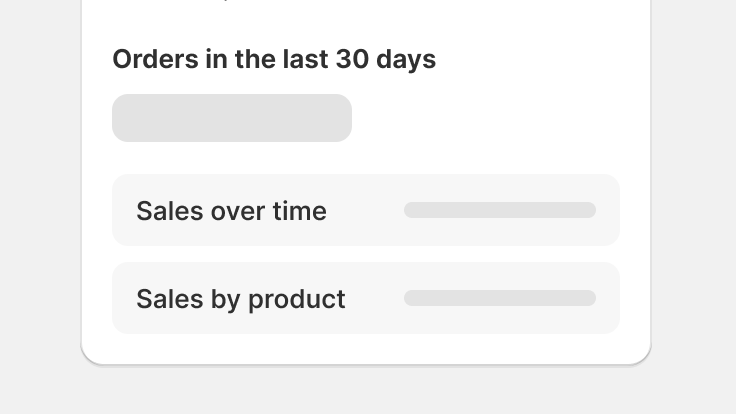This screenshot has height=414, width=736.
Task: Click empty space between label and bar in Sales by product
Action: (x=375, y=298)
